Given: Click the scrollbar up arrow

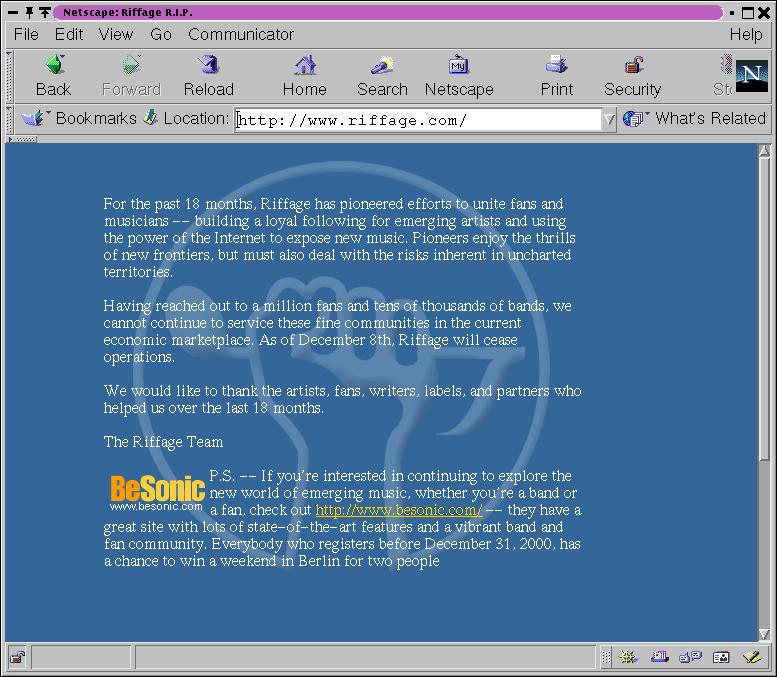Looking at the screenshot, I should pos(765,151).
